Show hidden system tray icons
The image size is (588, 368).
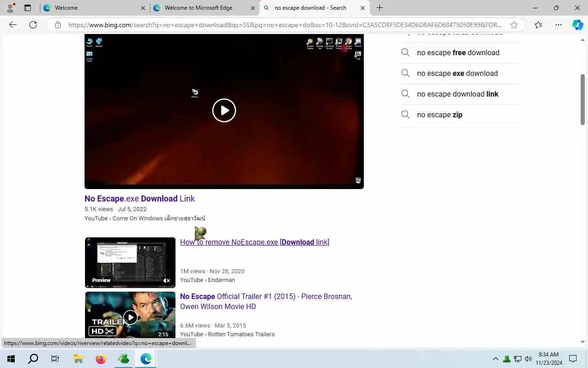coord(495,359)
